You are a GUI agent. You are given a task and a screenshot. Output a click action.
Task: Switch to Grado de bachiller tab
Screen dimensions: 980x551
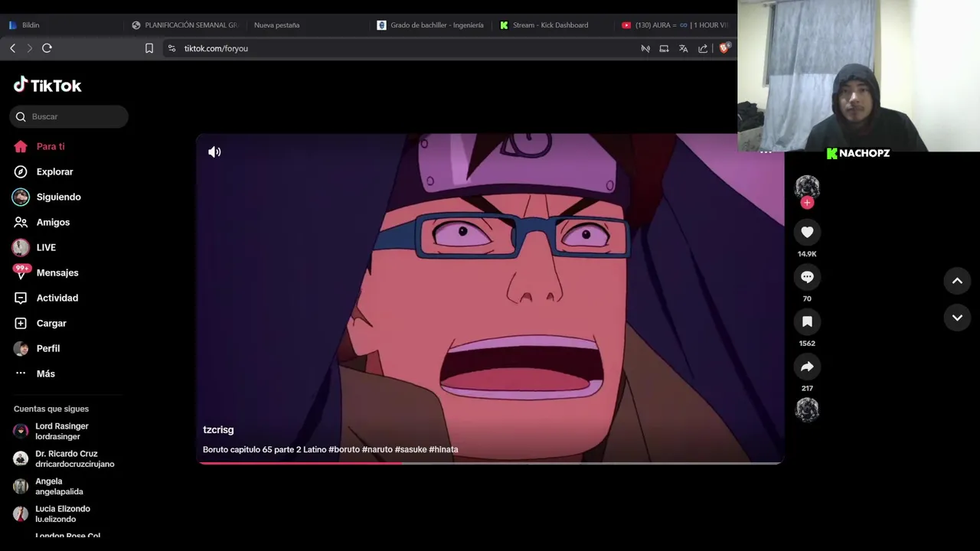pos(431,25)
